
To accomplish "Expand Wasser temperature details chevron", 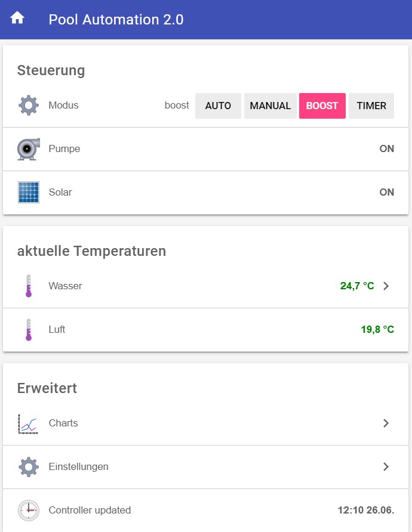I will (386, 286).
